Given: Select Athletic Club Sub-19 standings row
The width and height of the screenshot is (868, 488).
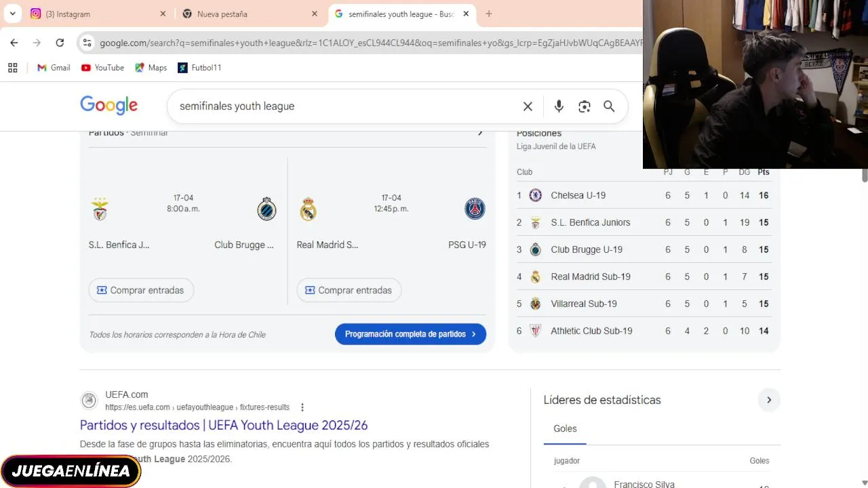Looking at the screenshot, I should [644, 331].
